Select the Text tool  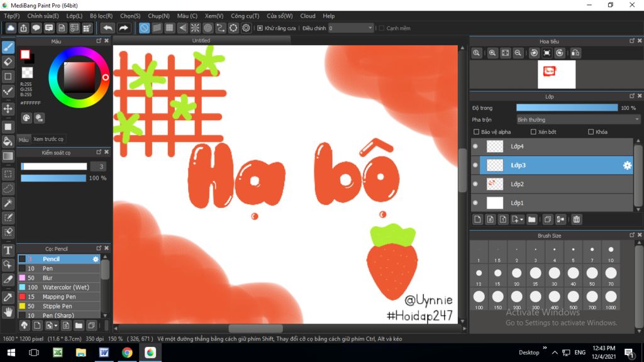[x=8, y=250]
